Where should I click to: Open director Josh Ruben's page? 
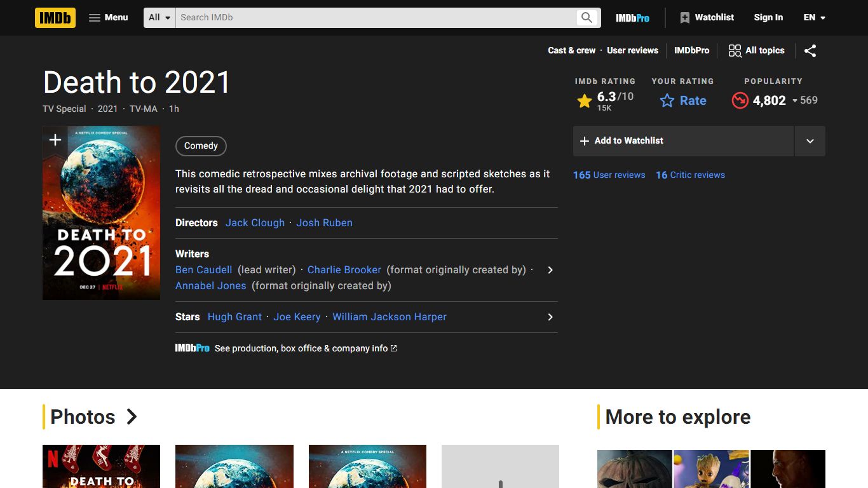[x=324, y=223]
